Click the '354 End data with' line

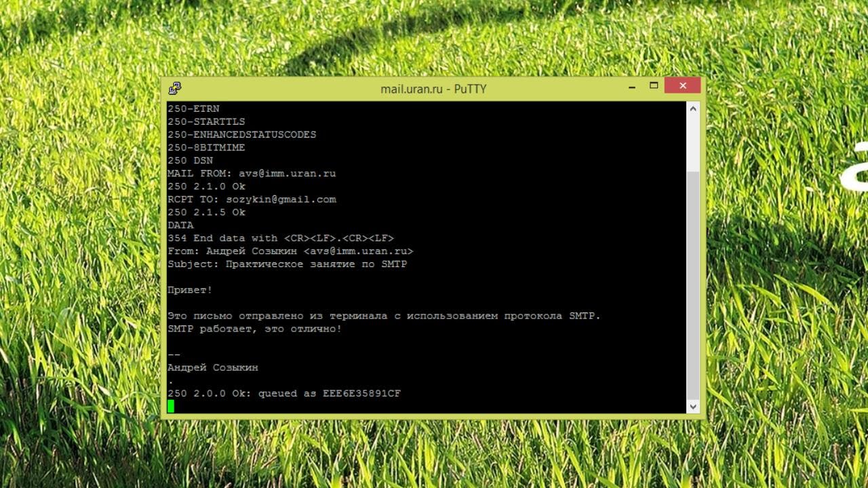pos(281,238)
